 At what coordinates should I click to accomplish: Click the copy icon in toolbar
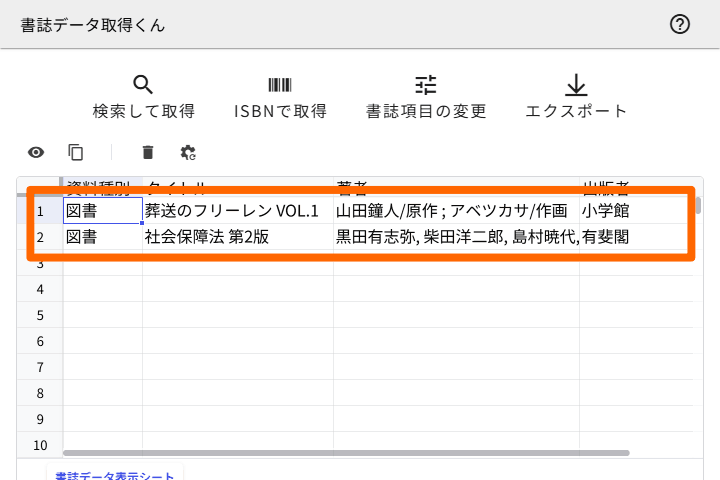(76, 152)
